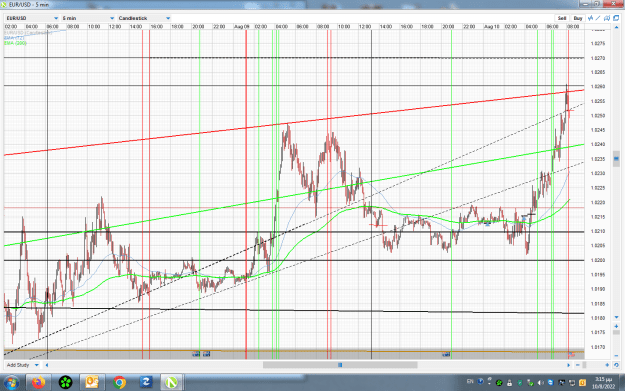Click the EMA (200) study label
The width and height of the screenshot is (625, 391).
[15, 43]
